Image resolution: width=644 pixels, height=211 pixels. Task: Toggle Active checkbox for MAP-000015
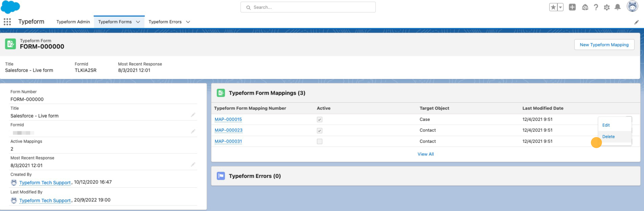[x=319, y=120]
